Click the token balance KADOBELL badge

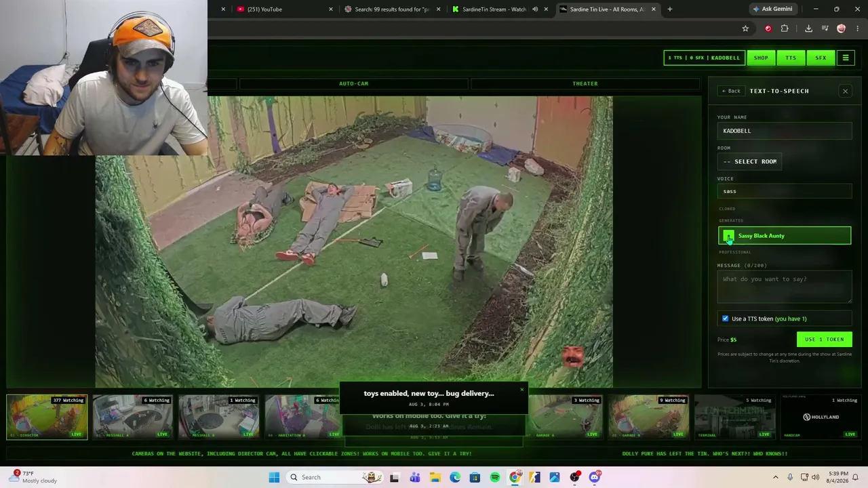coord(704,58)
